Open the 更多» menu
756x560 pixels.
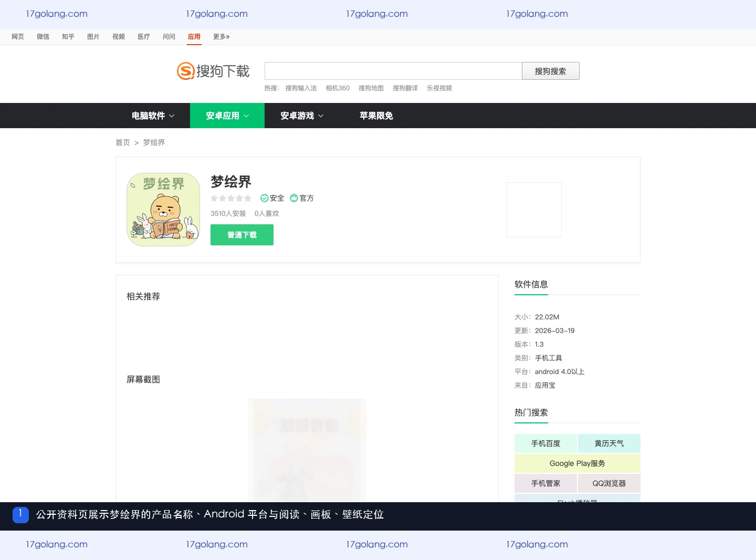[222, 37]
